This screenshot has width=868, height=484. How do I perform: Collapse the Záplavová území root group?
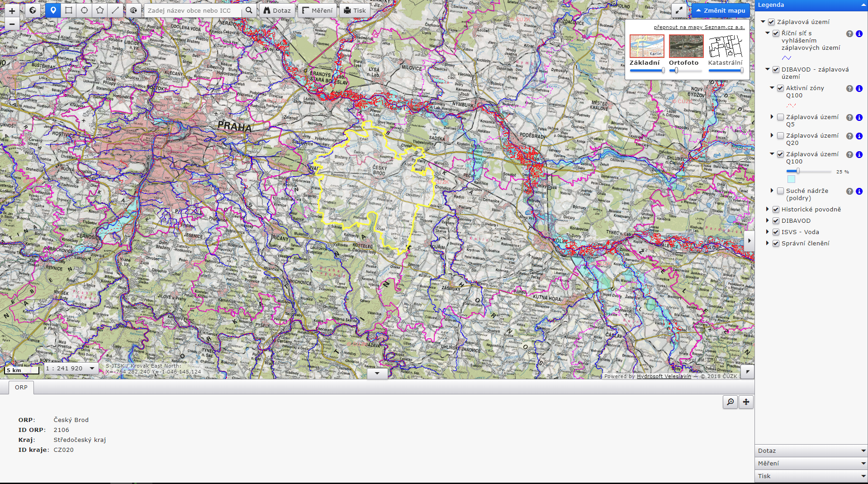coord(763,22)
